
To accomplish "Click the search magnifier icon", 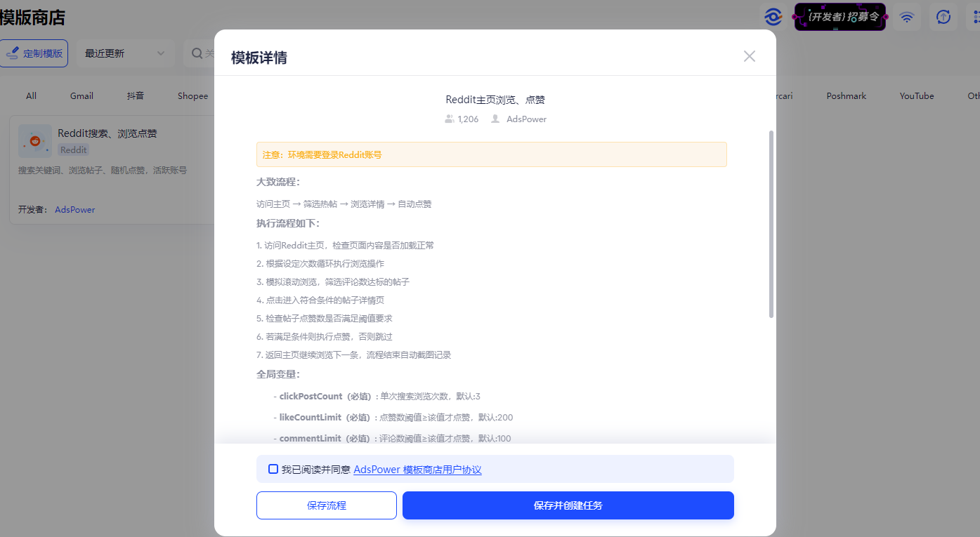I will [197, 53].
